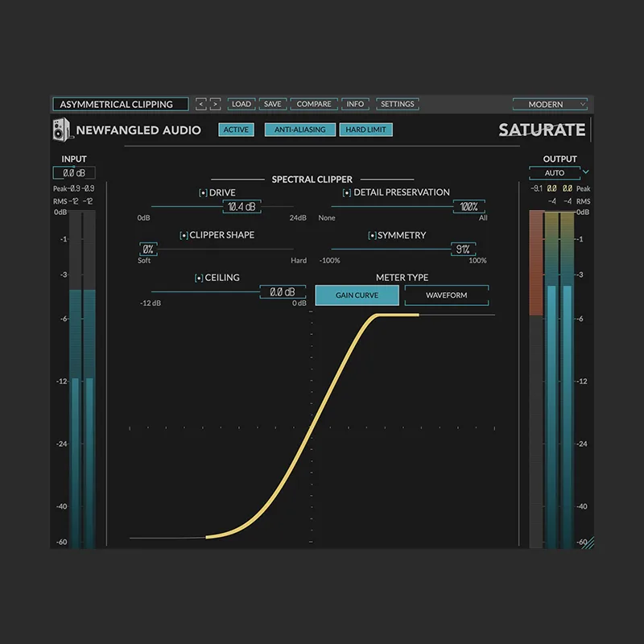The image size is (644, 644).
Task: Click the Detail Preservation slider at 100%
Action: [x=469, y=207]
